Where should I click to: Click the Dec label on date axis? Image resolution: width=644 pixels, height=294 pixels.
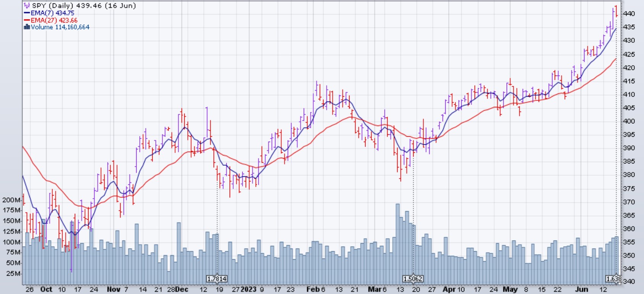182,289
